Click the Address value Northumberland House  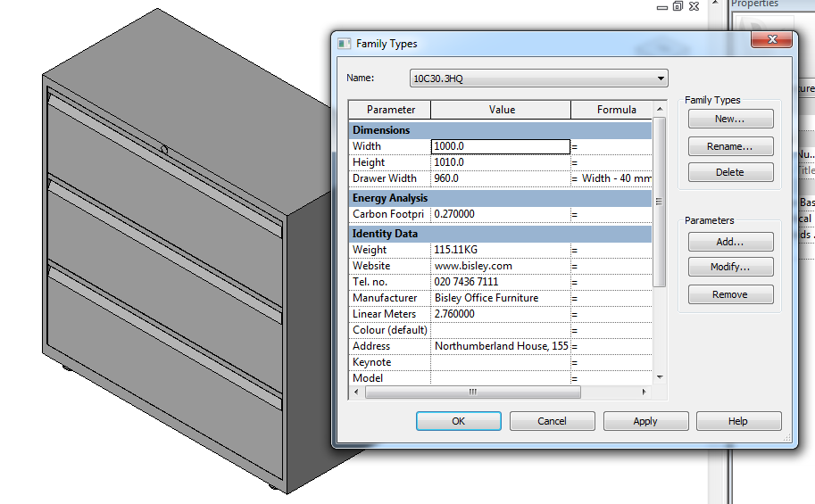[x=501, y=347]
